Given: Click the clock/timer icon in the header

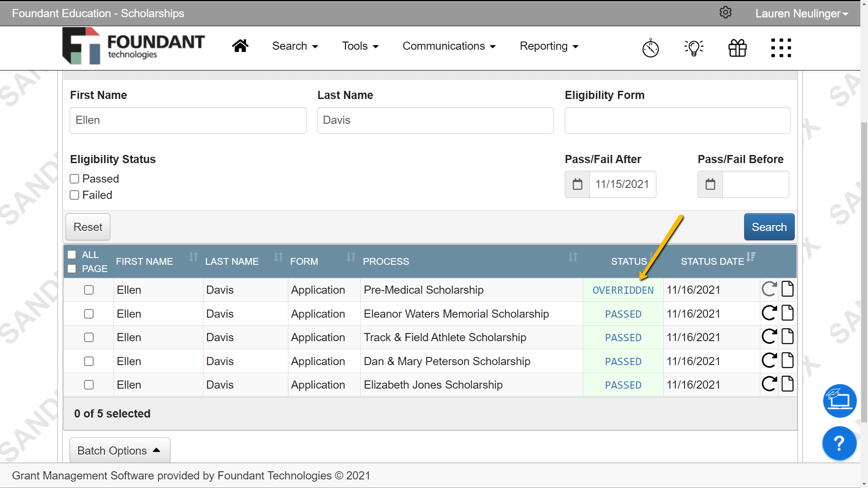Looking at the screenshot, I should pyautogui.click(x=650, y=48).
